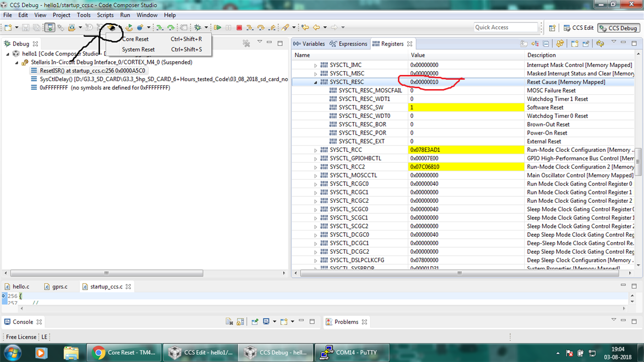Open the Run menu
This screenshot has width=644, height=362.
pyautogui.click(x=125, y=15)
